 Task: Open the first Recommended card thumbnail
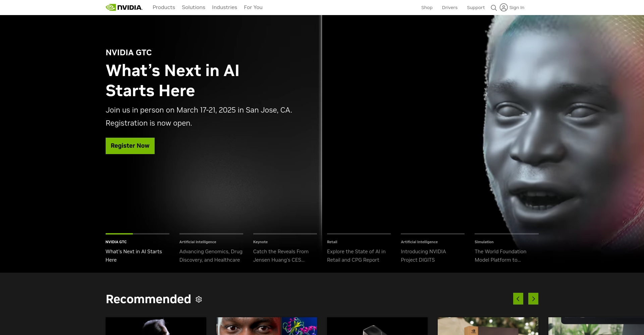[x=156, y=326]
